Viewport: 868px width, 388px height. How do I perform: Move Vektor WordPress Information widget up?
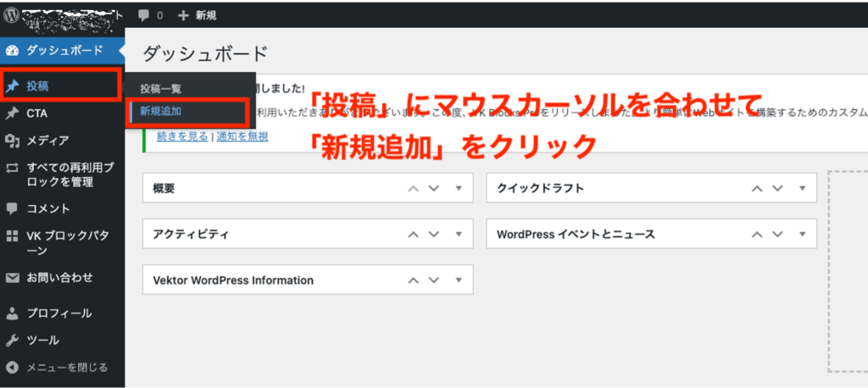point(413,280)
